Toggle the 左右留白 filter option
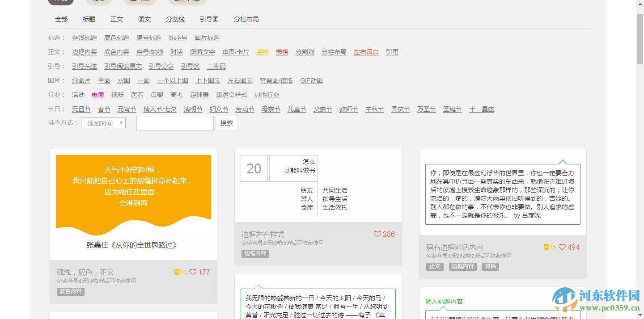Screen dimensions: 644x319 [366, 52]
